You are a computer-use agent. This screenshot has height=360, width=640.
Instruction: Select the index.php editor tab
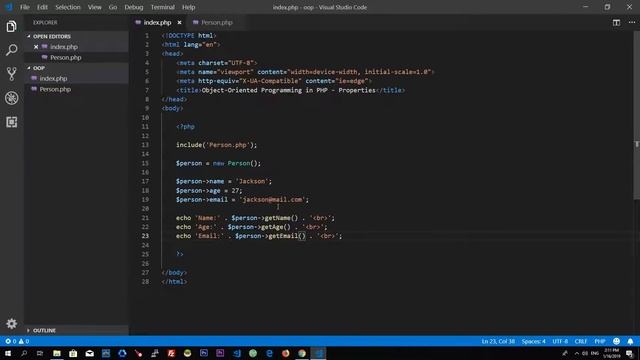[158, 22]
